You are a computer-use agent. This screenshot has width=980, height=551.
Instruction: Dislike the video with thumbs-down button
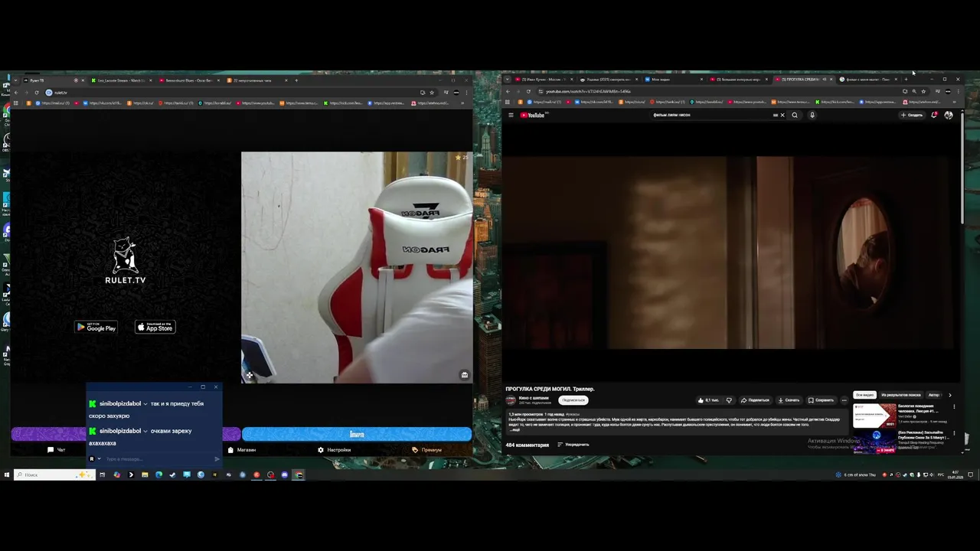pos(729,399)
